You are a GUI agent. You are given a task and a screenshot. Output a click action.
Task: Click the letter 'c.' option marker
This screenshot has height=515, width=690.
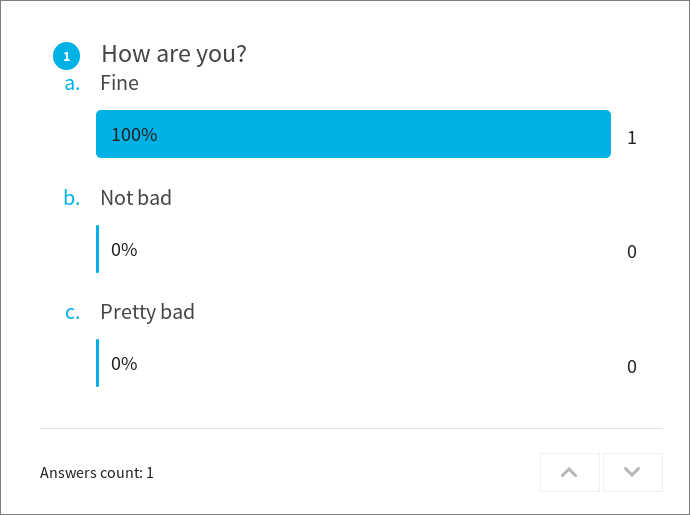(73, 312)
